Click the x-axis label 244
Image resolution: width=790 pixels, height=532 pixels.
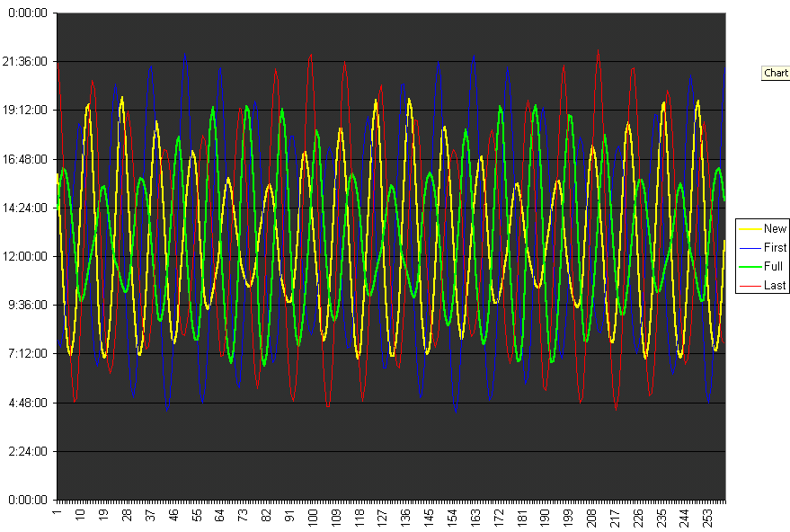685,518
